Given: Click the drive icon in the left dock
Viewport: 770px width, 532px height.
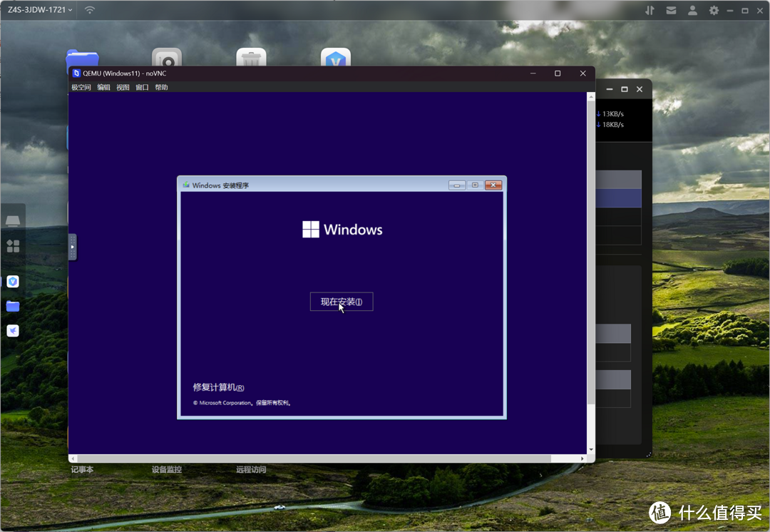Looking at the screenshot, I should pyautogui.click(x=13, y=220).
